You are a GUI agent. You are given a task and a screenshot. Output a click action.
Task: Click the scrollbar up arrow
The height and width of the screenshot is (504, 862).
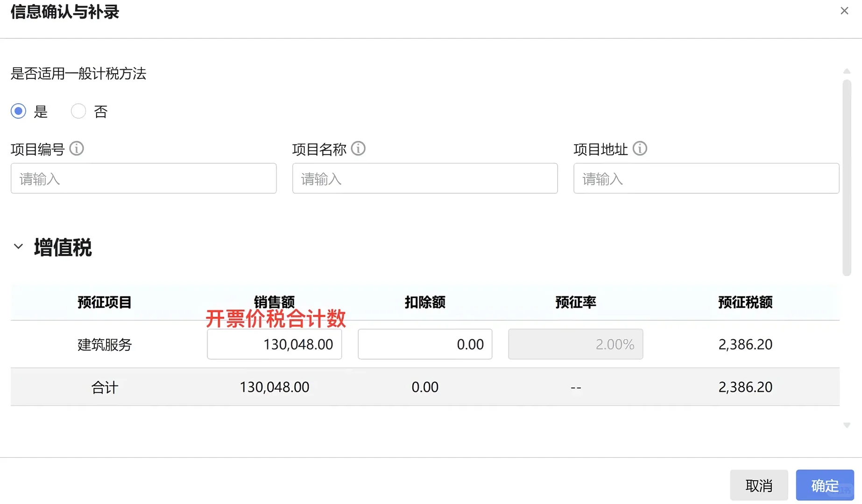[x=847, y=71]
